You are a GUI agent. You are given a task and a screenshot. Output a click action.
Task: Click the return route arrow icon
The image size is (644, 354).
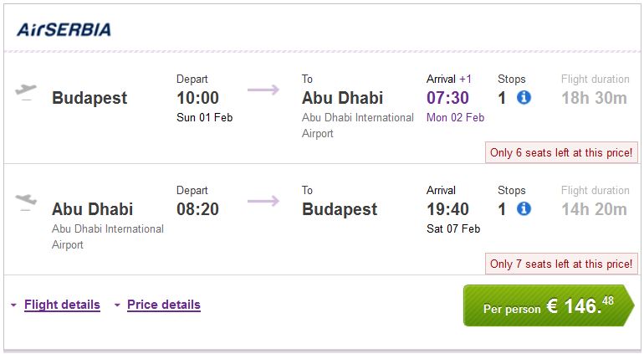(263, 201)
